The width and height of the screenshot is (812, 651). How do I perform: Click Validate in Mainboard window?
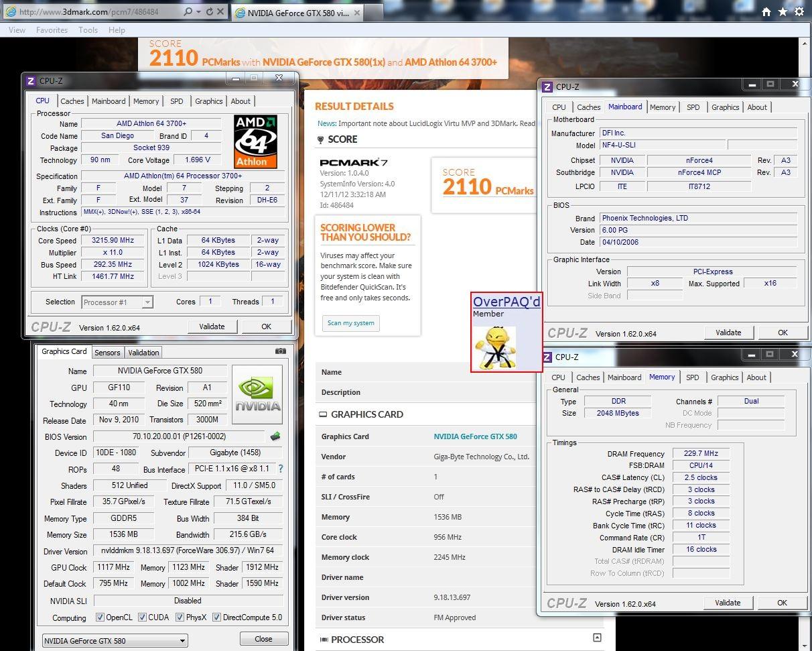(x=728, y=333)
